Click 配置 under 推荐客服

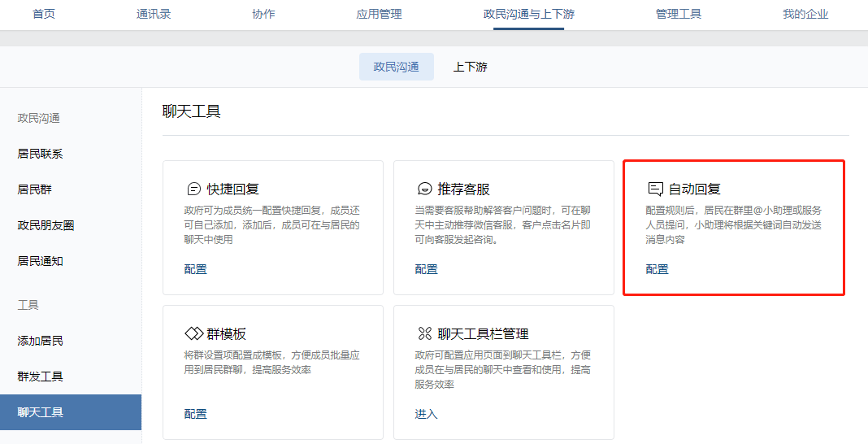(426, 270)
